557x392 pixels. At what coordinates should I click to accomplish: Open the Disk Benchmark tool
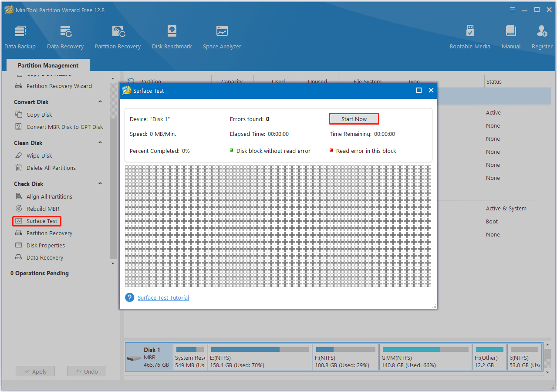(172, 37)
